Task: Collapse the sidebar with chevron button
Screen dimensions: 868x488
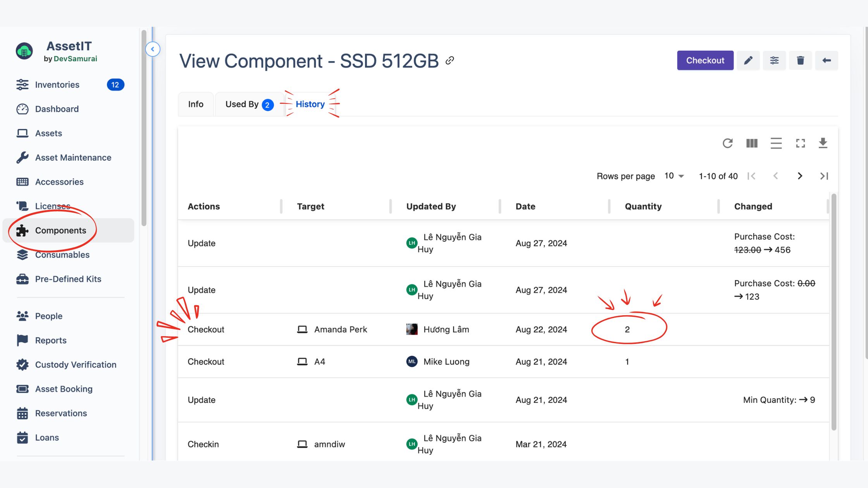Action: (x=153, y=49)
